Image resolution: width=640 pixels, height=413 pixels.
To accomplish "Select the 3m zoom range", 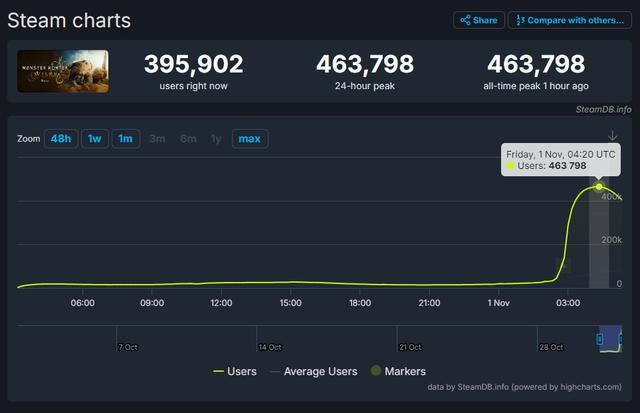I will pos(157,139).
